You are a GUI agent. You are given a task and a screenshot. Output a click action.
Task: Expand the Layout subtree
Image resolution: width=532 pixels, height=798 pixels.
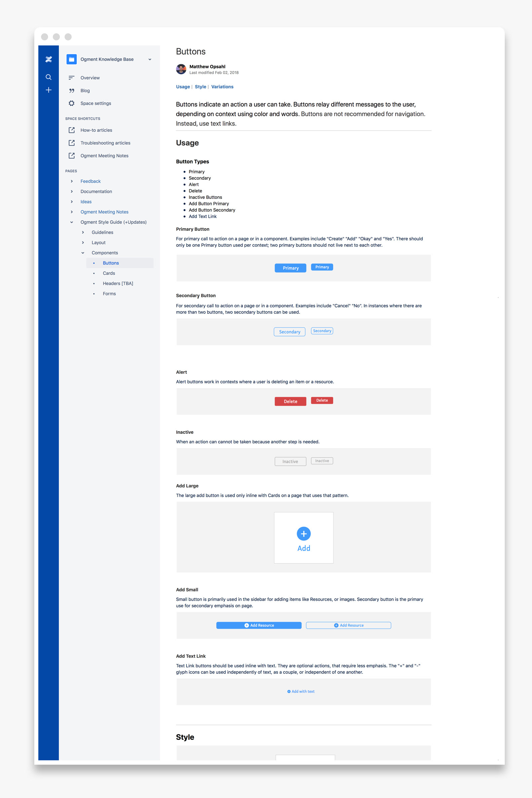tap(83, 242)
